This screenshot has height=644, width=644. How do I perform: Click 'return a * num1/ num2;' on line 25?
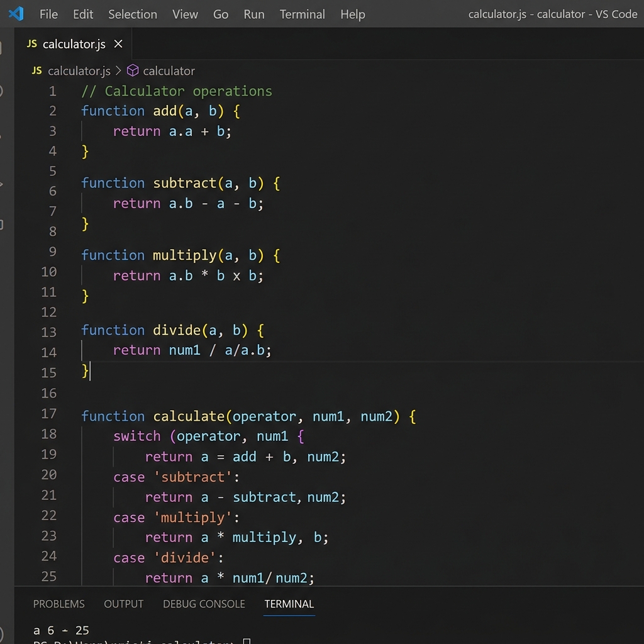(230, 579)
